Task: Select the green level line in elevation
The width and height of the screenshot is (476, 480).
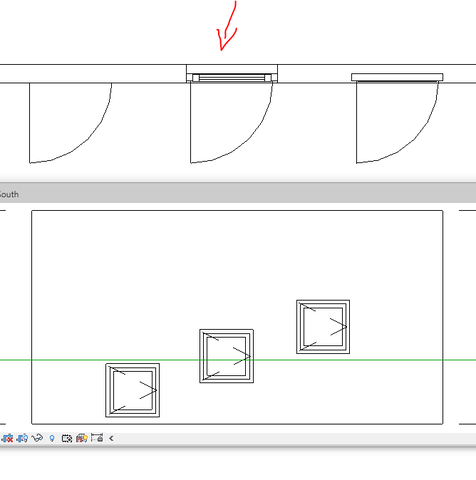Action: [238, 360]
